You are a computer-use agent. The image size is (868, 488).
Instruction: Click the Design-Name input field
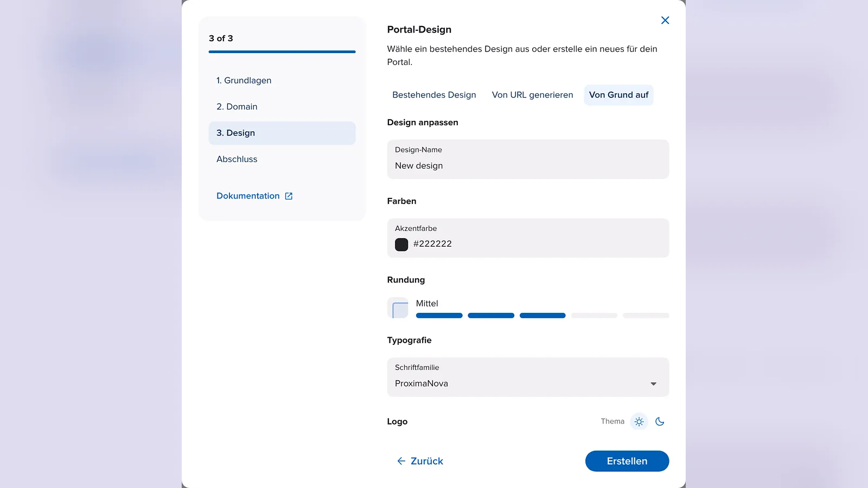pos(528,159)
